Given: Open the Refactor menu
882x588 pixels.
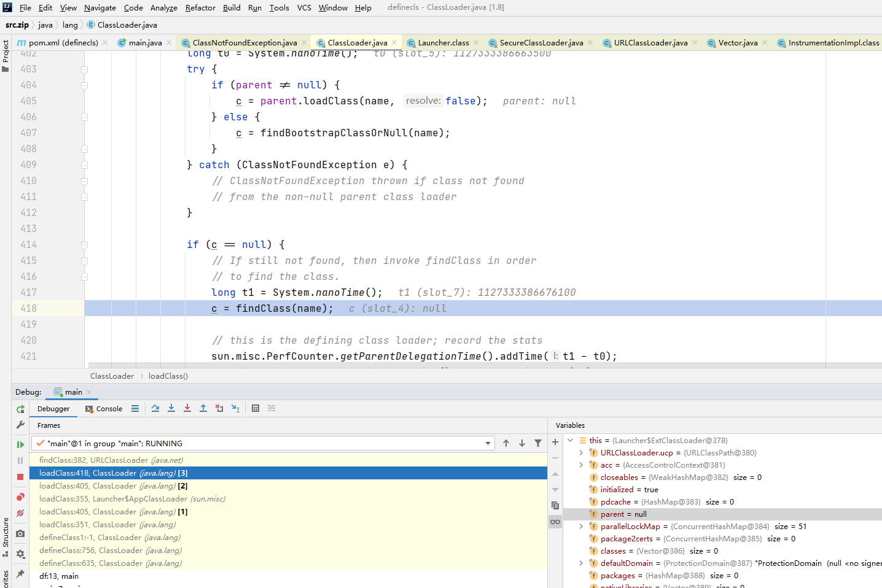Looking at the screenshot, I should pos(200,7).
